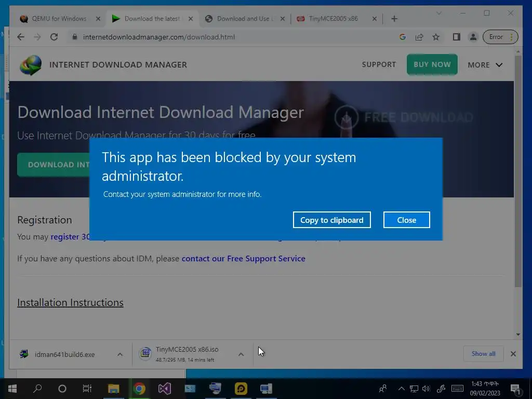The width and height of the screenshot is (532, 399).
Task: Click the register link under Registration
Action: [x=70, y=236]
